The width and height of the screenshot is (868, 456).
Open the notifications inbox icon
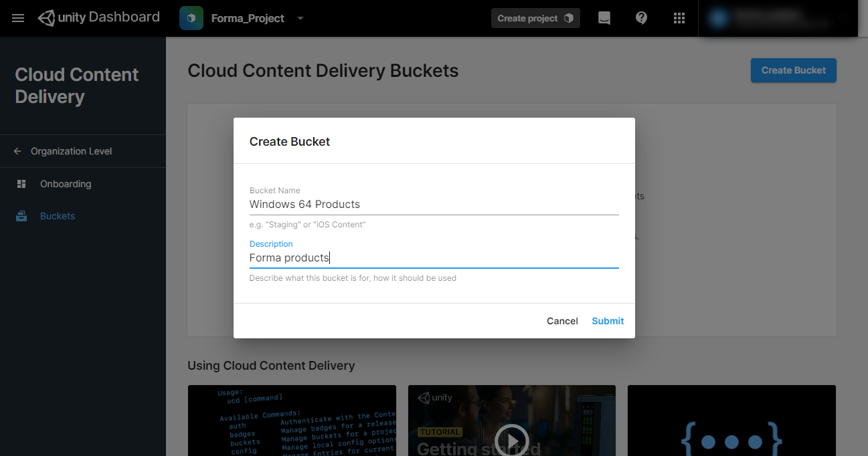click(x=604, y=18)
